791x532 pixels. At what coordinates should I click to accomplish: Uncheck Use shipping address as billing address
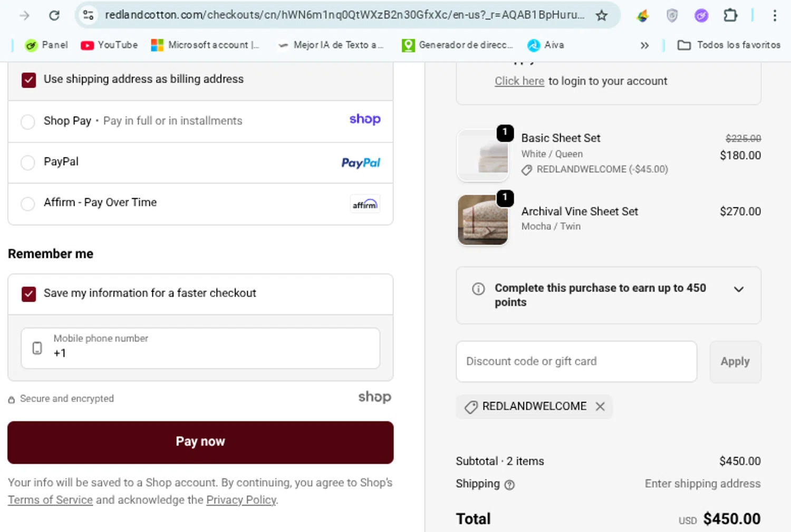[29, 80]
